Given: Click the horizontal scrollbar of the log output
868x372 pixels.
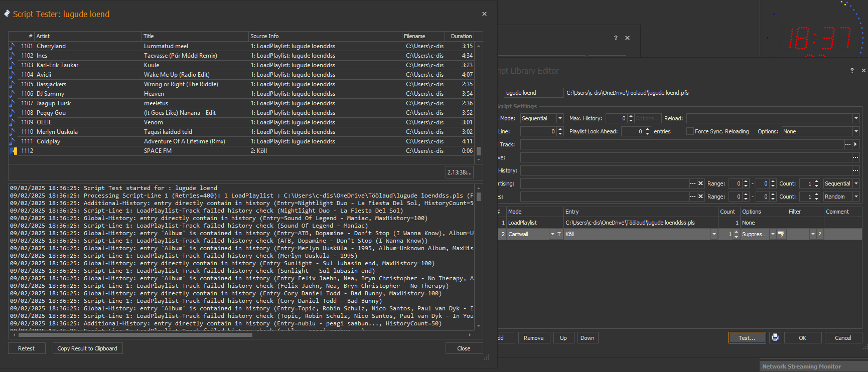Looking at the screenshot, I should 135,334.
